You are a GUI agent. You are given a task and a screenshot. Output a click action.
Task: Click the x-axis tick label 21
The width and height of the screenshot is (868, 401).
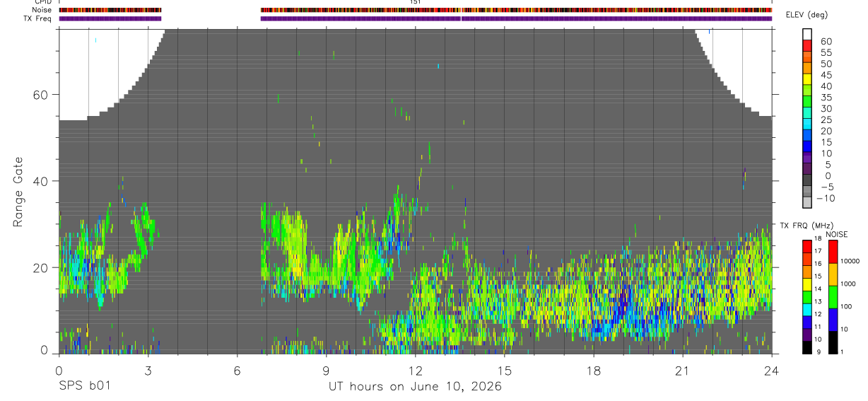tap(682, 371)
